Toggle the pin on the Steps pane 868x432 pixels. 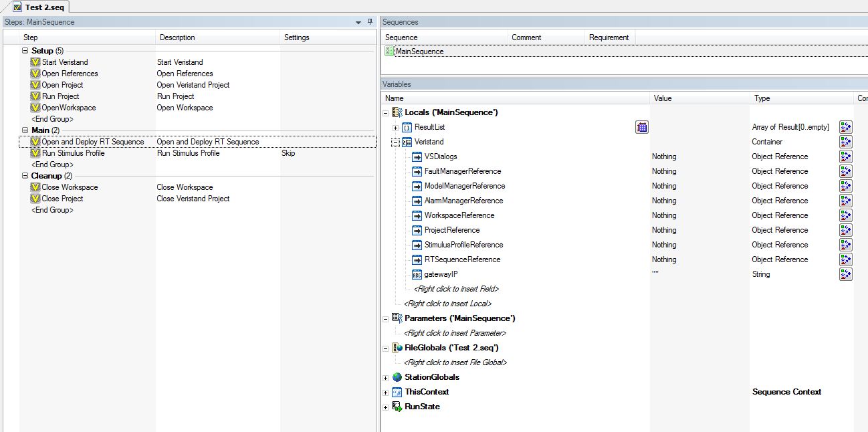click(370, 22)
